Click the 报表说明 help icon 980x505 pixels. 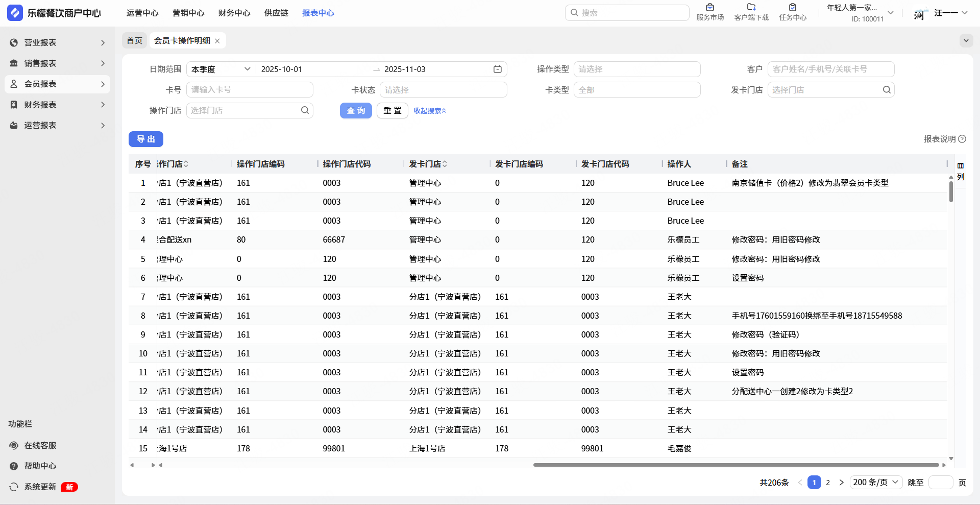coord(962,139)
